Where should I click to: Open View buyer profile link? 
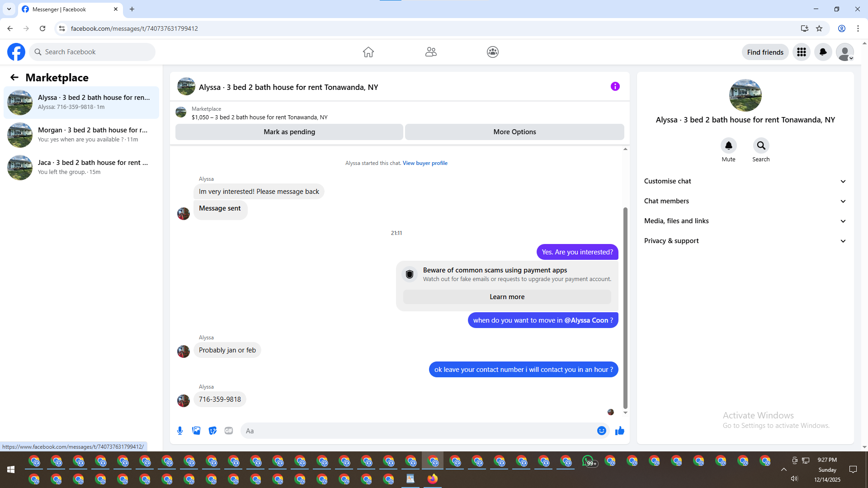click(x=425, y=163)
